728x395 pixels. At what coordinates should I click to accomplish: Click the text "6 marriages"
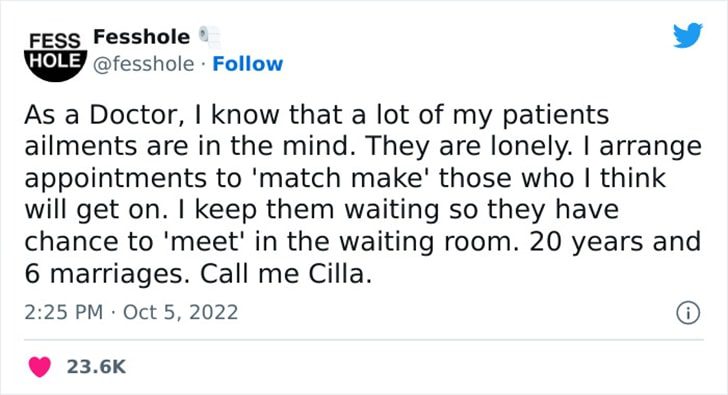point(104,274)
